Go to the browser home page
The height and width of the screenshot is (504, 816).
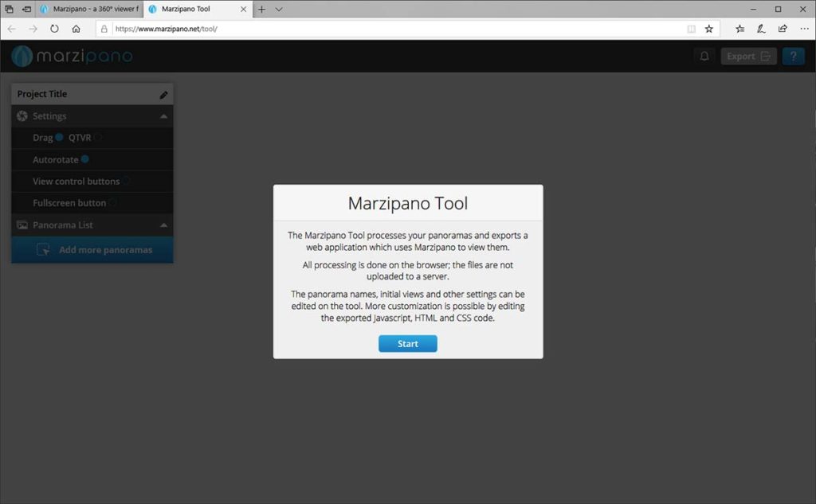tap(76, 29)
